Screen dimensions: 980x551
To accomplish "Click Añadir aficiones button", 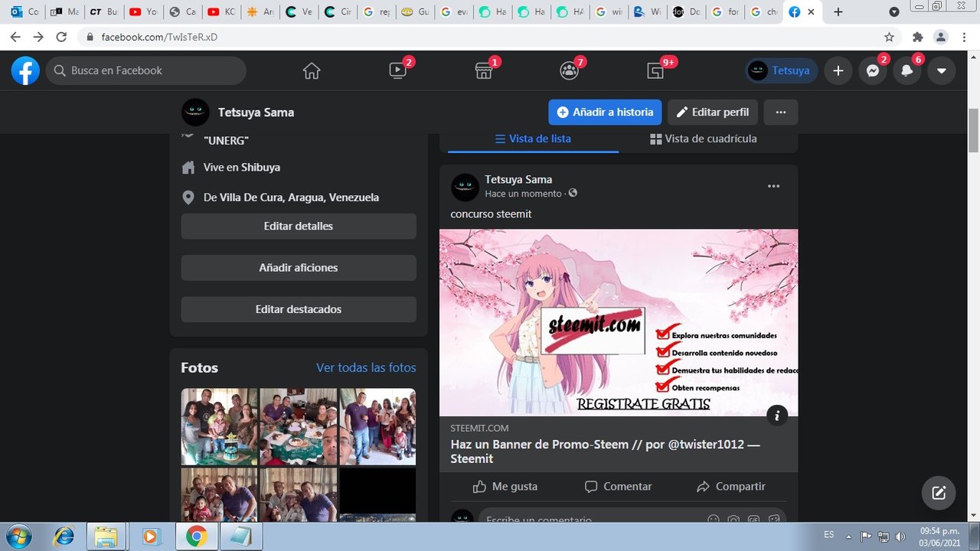I will [299, 268].
